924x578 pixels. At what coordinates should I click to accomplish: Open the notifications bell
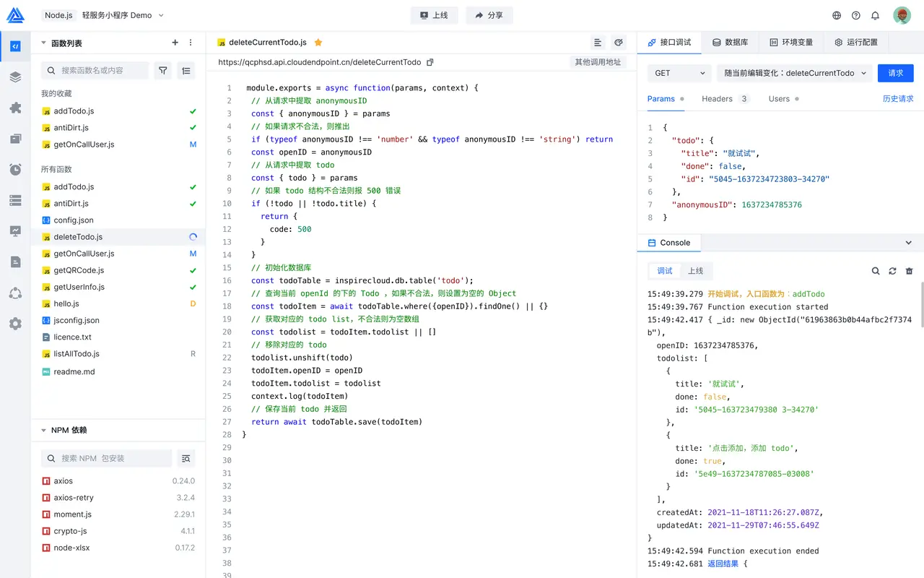tap(875, 15)
